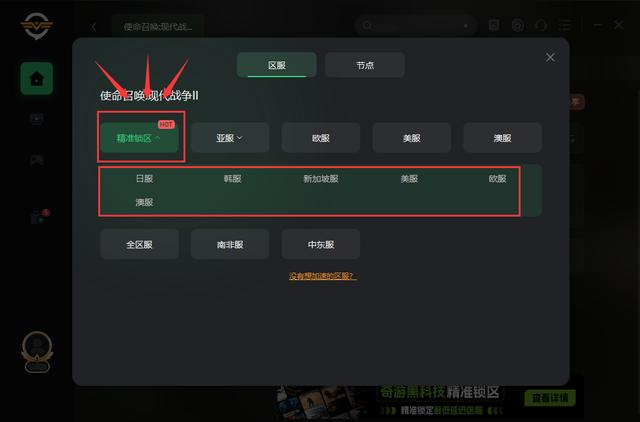
Task: Open the monitor icon in the sidebar
Action: pos(37,119)
